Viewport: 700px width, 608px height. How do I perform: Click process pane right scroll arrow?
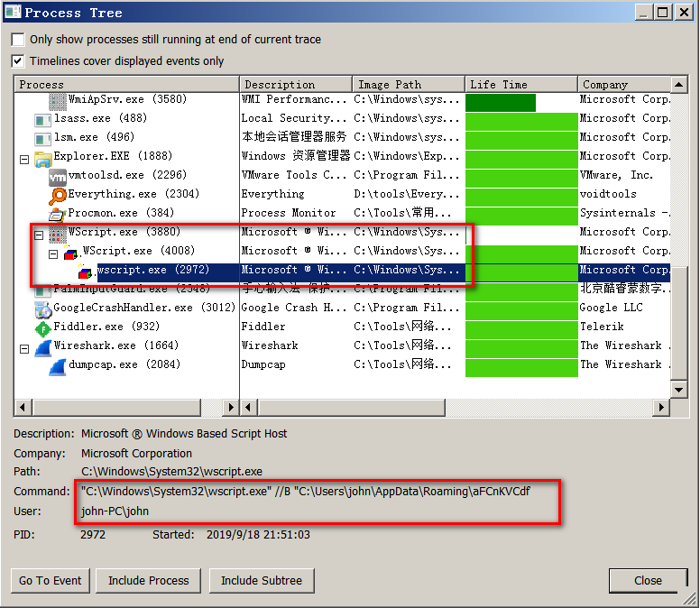231,407
